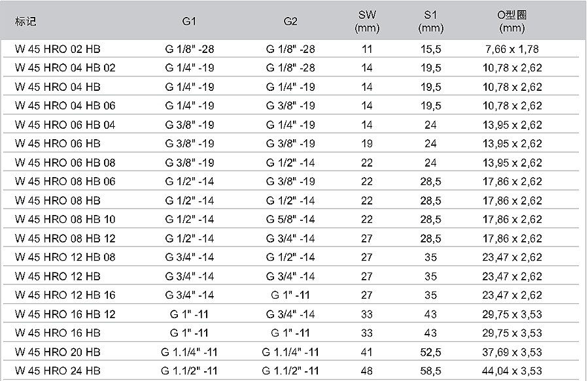
Task: Click the SW (mm) column header
Action: pos(367,22)
